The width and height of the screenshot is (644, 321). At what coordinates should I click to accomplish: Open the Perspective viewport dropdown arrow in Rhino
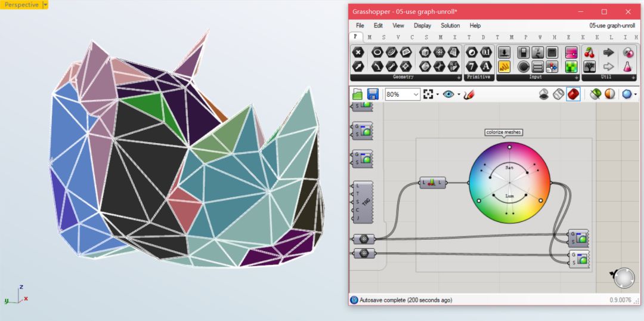(45, 5)
